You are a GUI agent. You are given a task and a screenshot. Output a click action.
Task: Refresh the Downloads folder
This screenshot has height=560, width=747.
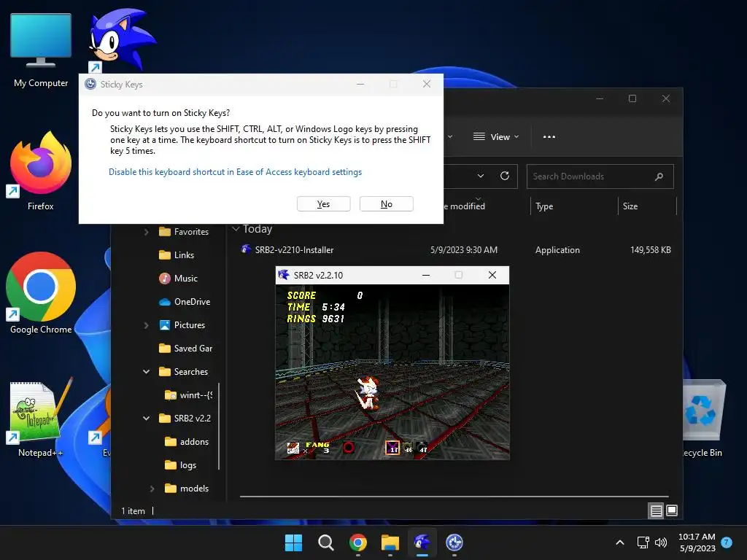click(505, 176)
